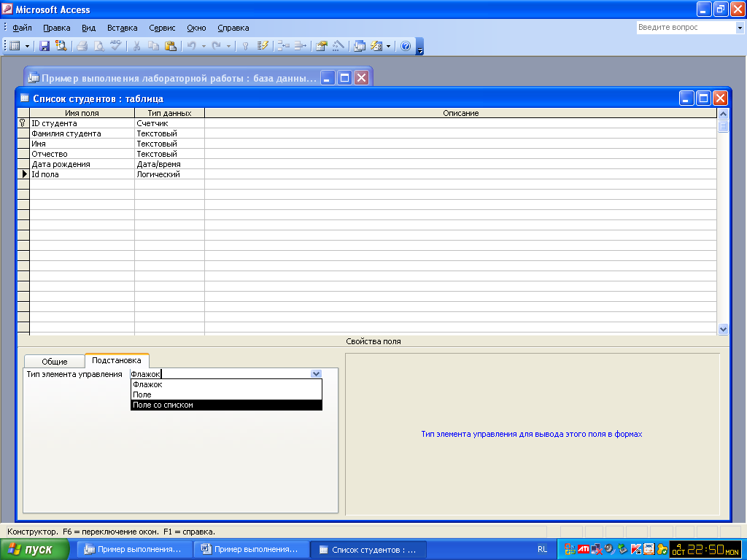Click the Paste icon in the toolbar
Viewport: 747px width, 560px height.
pos(170,46)
